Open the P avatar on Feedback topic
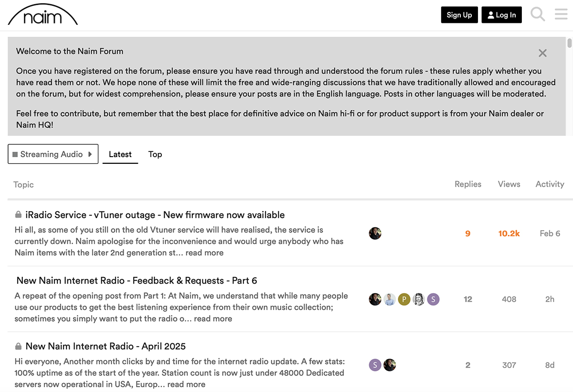Viewport: 573px width, 392px height. coord(404,299)
